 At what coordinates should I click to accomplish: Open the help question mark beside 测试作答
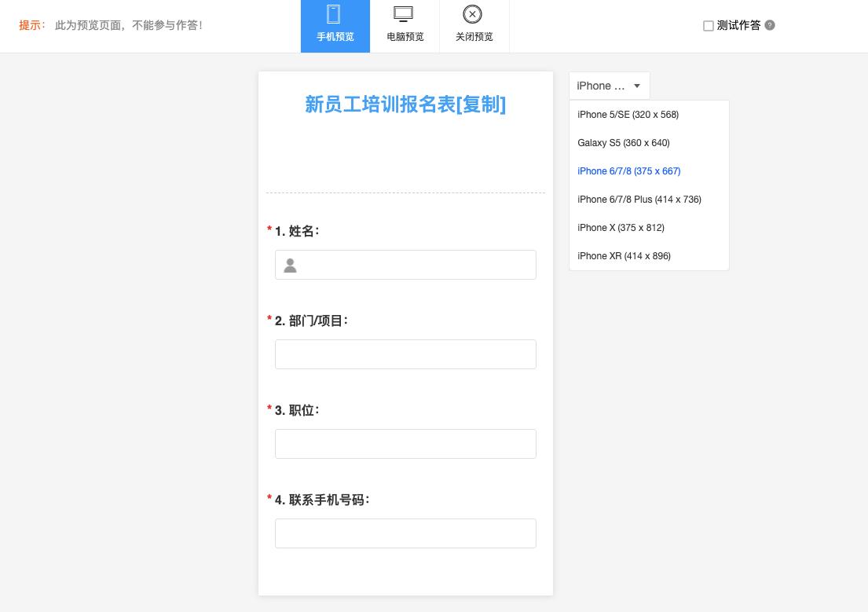[x=769, y=25]
